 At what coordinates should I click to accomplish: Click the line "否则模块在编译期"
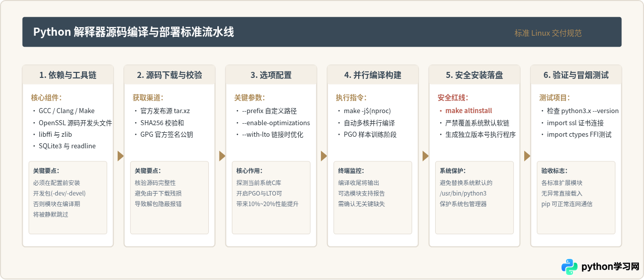pos(56,204)
